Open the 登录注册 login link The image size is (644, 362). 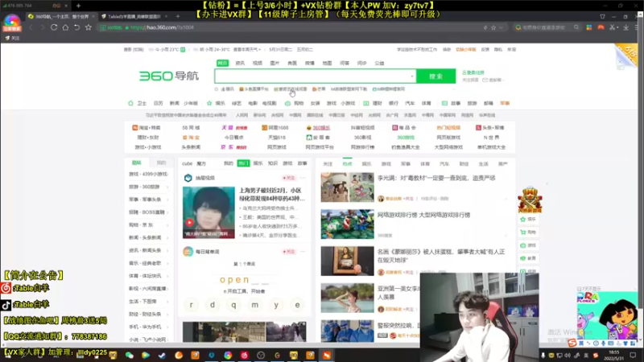click(473, 72)
